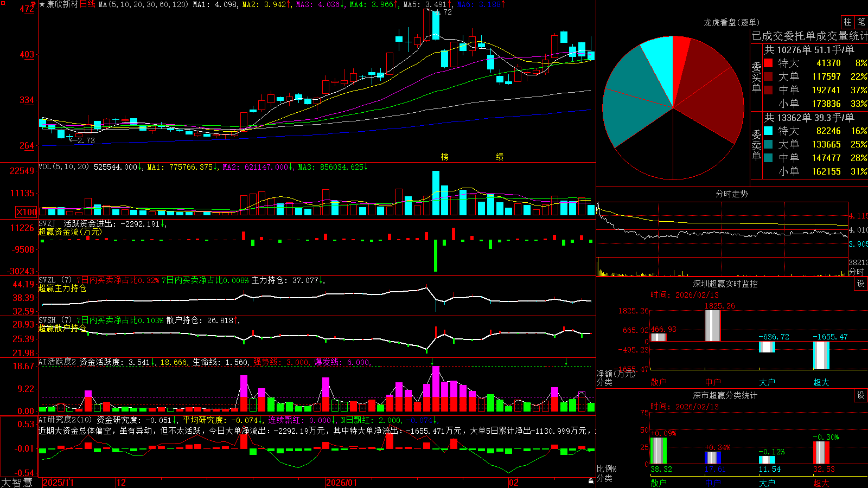Click the red question mark icon near 472
This screenshot has width=868, height=488.
pyautogui.click(x=33, y=5)
